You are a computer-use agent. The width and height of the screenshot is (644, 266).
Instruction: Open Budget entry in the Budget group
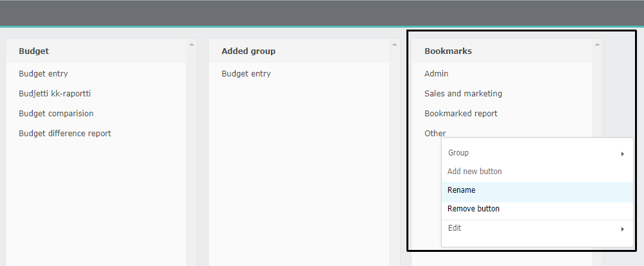[43, 74]
